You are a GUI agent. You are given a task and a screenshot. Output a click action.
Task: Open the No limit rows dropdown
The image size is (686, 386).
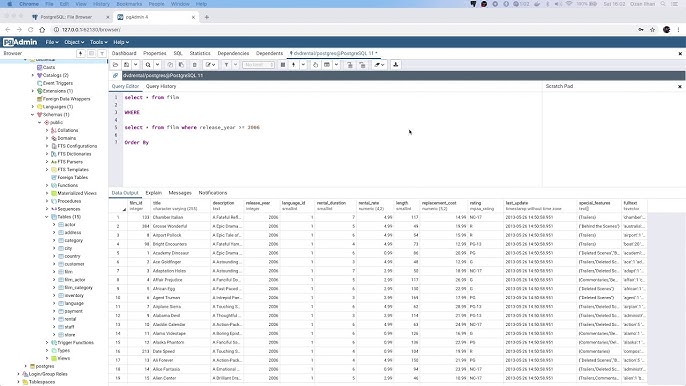(259, 65)
